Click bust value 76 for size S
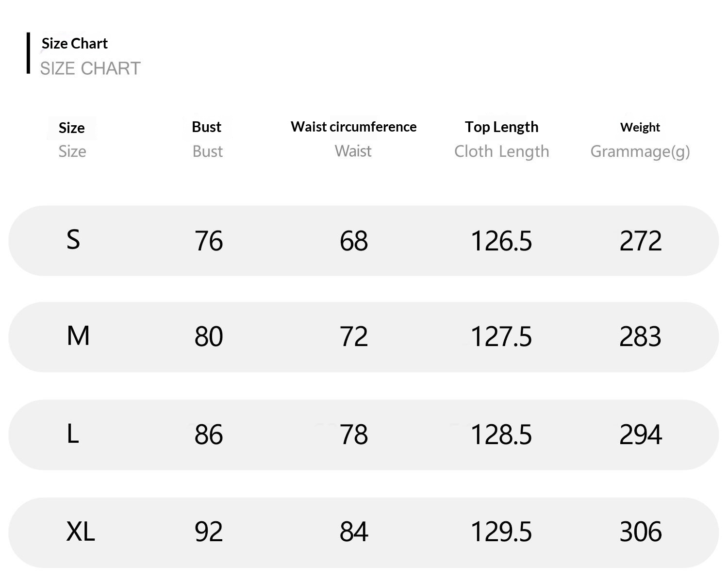Screen dimensions: 728x581 click(x=209, y=241)
